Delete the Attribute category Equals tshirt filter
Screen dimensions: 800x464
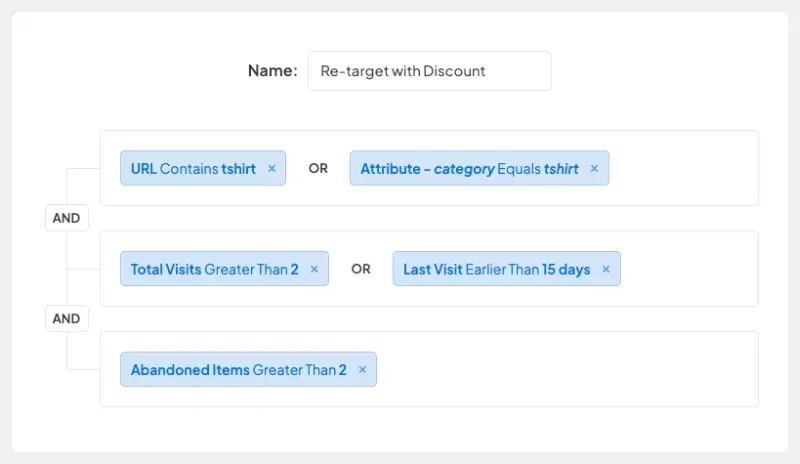click(x=594, y=169)
